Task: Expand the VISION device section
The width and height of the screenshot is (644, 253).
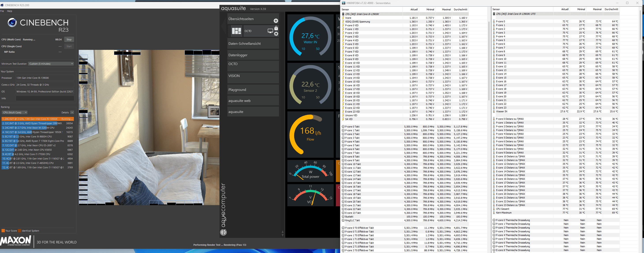Action: click(x=253, y=78)
